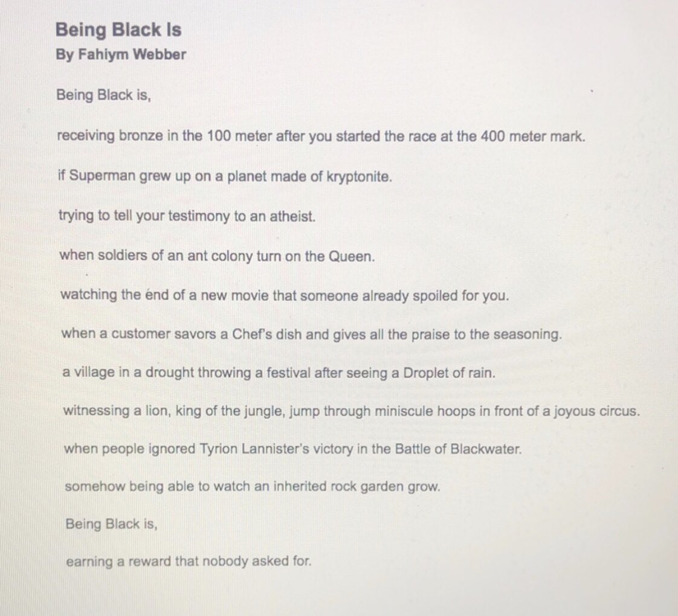Click the first 'Being Black is,' line
Viewport: 678px width, 616px height.
(x=104, y=95)
